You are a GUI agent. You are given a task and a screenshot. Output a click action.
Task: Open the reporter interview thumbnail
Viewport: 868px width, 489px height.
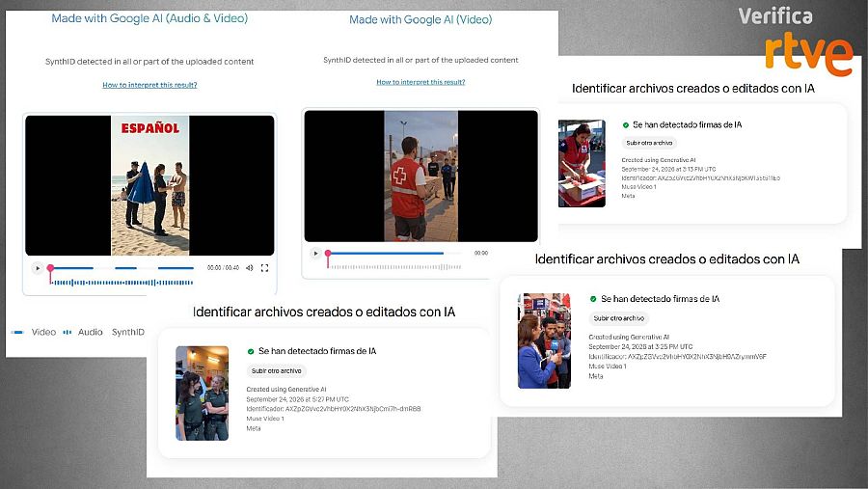544,340
